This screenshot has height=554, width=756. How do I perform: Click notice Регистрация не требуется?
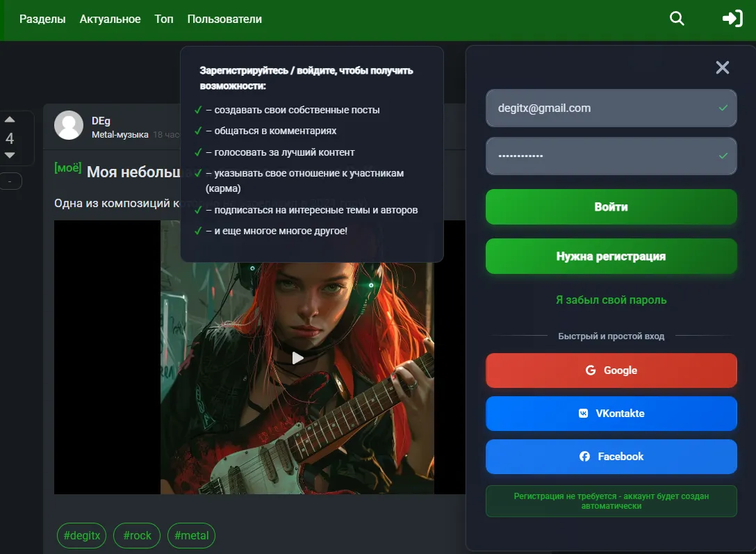pos(611,501)
